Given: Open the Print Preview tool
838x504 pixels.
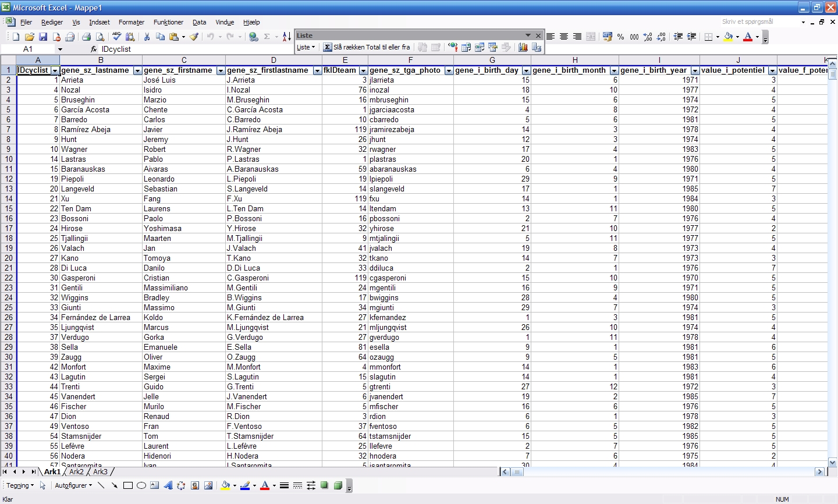Looking at the screenshot, I should click(100, 37).
